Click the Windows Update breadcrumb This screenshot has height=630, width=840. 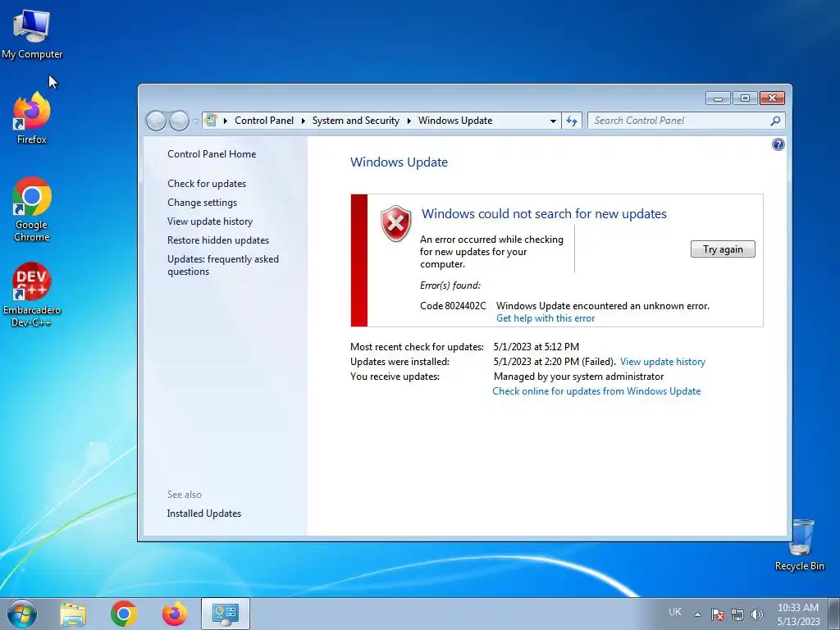point(455,121)
